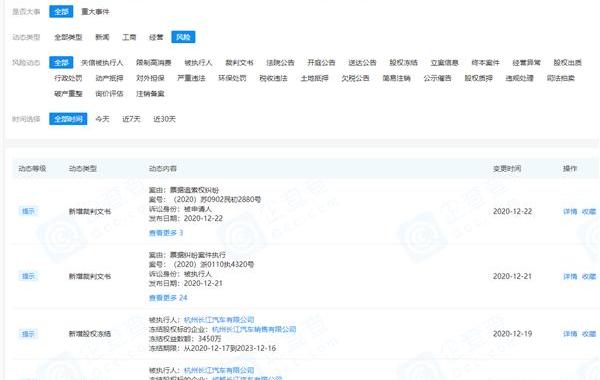Filter risk by 股权冻结
Image resolution: width=600 pixels, height=380 pixels.
[403, 62]
